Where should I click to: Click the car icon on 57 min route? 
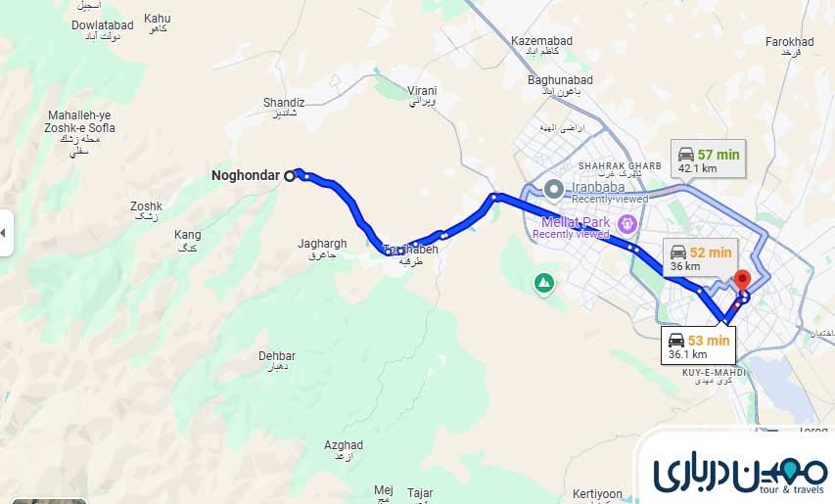686,155
